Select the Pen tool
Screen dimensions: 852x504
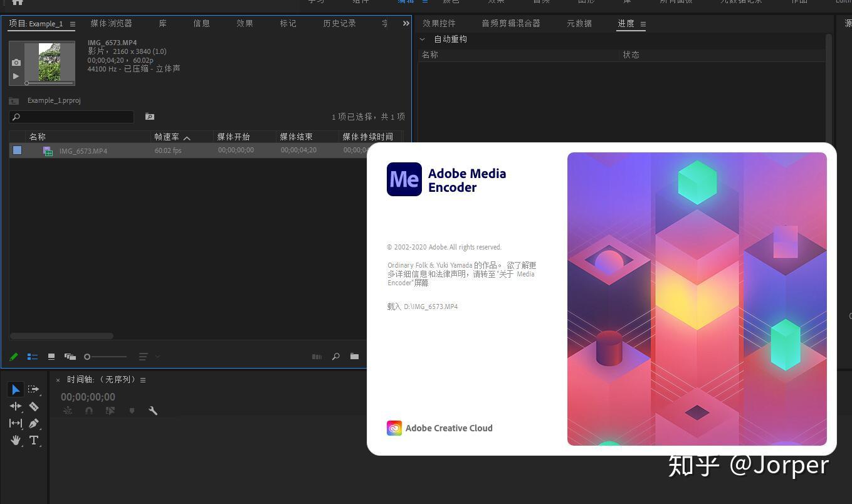point(34,423)
